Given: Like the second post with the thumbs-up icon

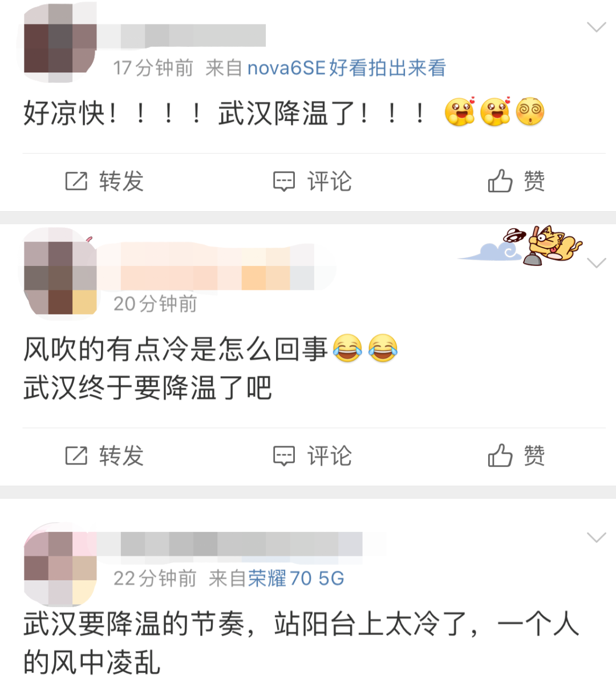Looking at the screenshot, I should [500, 455].
